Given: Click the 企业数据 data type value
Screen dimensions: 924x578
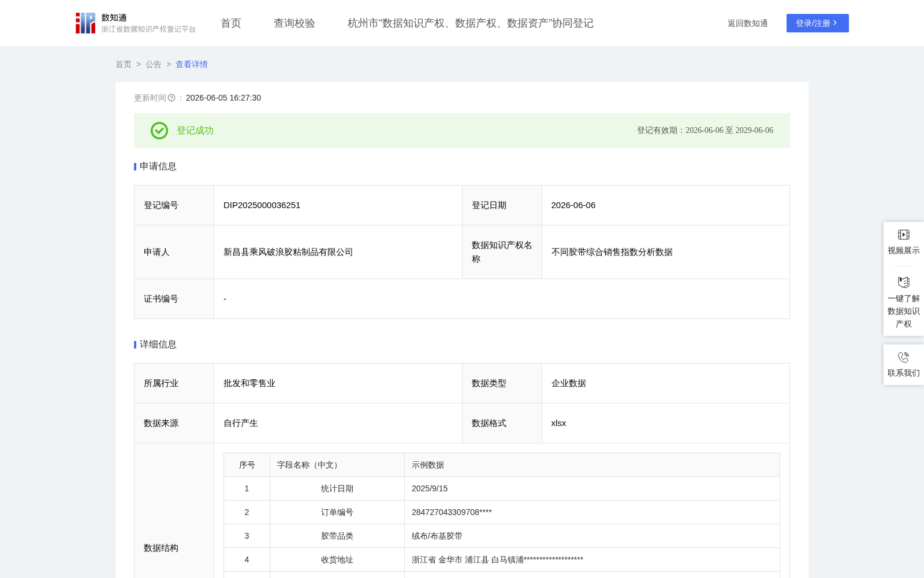Looking at the screenshot, I should pyautogui.click(x=569, y=383).
